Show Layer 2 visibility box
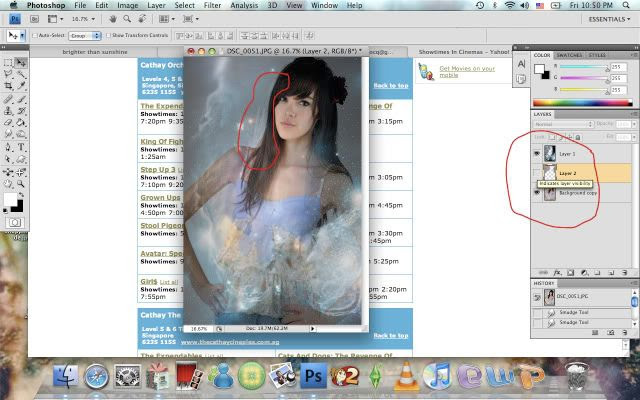Image resolution: width=640 pixels, height=400 pixels. [x=537, y=173]
